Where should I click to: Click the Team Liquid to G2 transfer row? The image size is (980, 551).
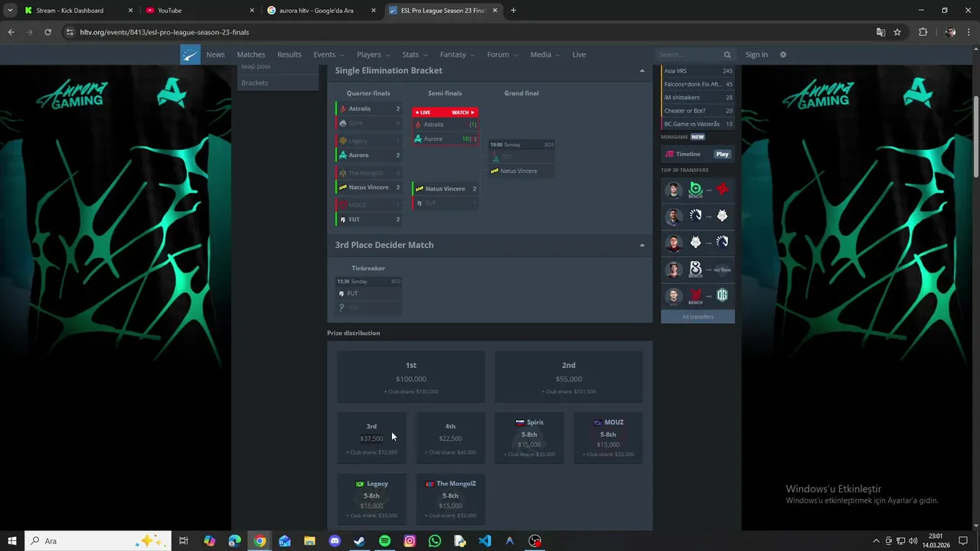click(697, 216)
